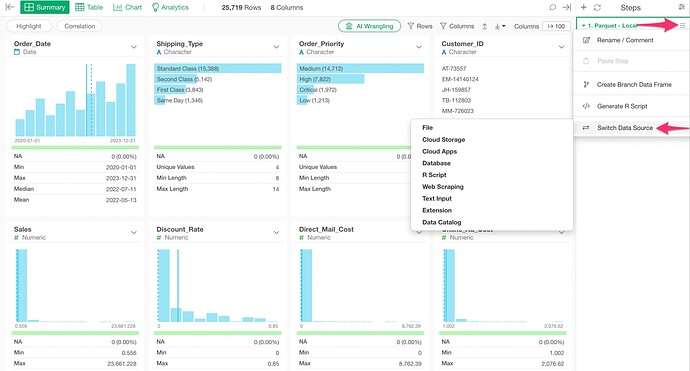This screenshot has height=371, width=690.
Task: Click the Discount_Rate column title
Action: coord(180,229)
